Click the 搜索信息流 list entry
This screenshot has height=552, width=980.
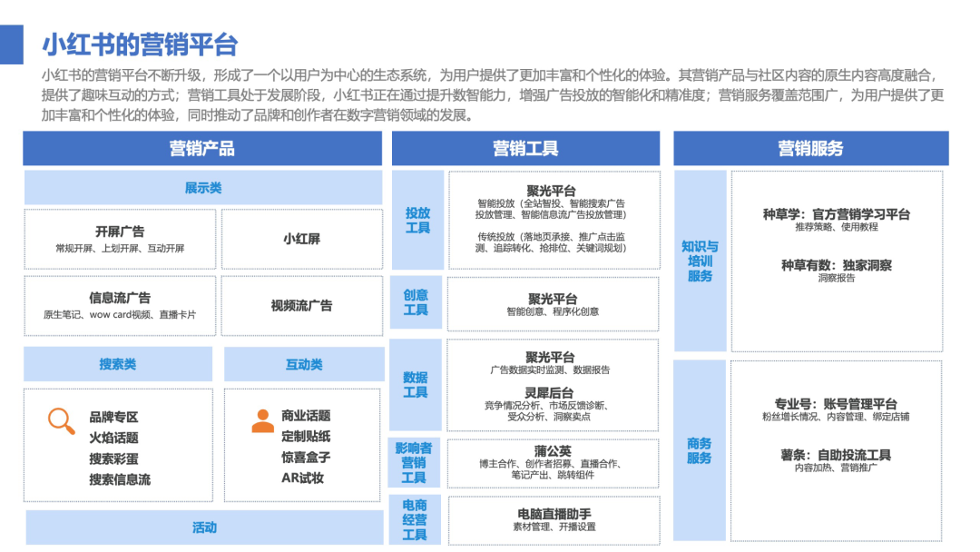[120, 479]
